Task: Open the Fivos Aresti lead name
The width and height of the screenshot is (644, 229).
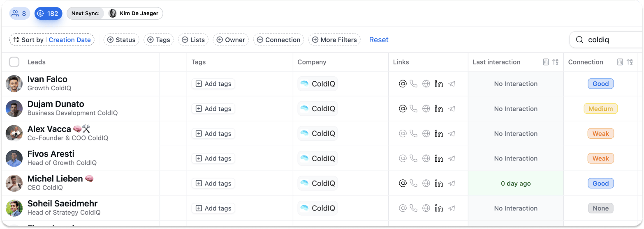Action: [x=51, y=154]
